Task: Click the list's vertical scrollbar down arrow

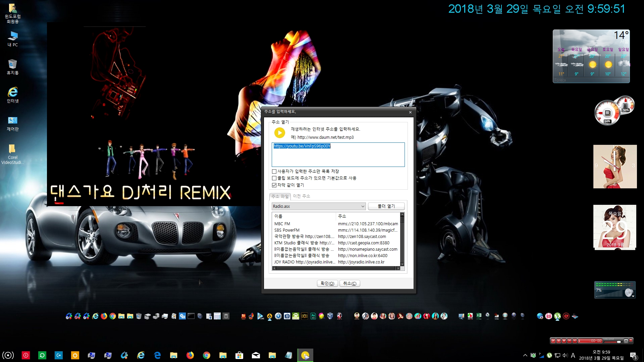Action: click(402, 264)
